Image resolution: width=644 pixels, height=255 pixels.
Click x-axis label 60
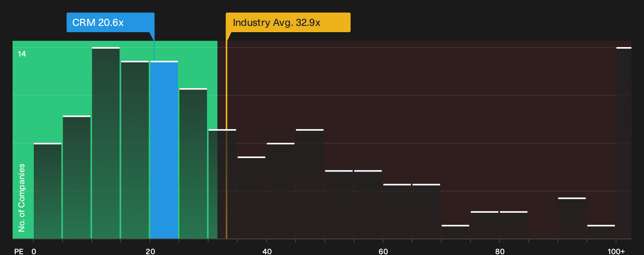pyautogui.click(x=383, y=251)
